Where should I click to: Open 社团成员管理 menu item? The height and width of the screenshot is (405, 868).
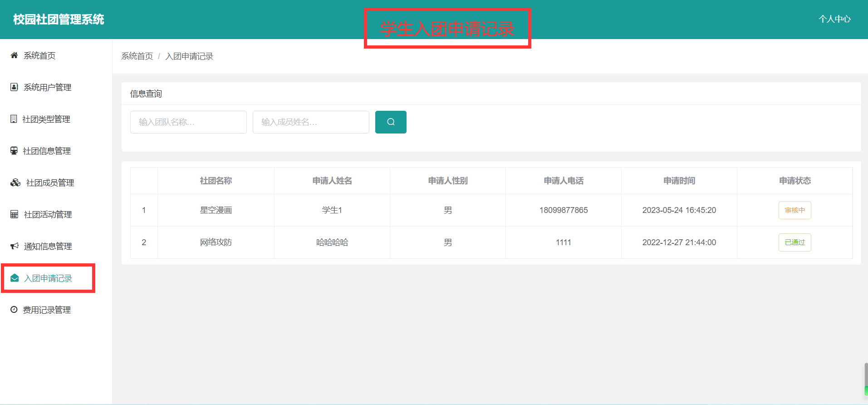coord(50,183)
